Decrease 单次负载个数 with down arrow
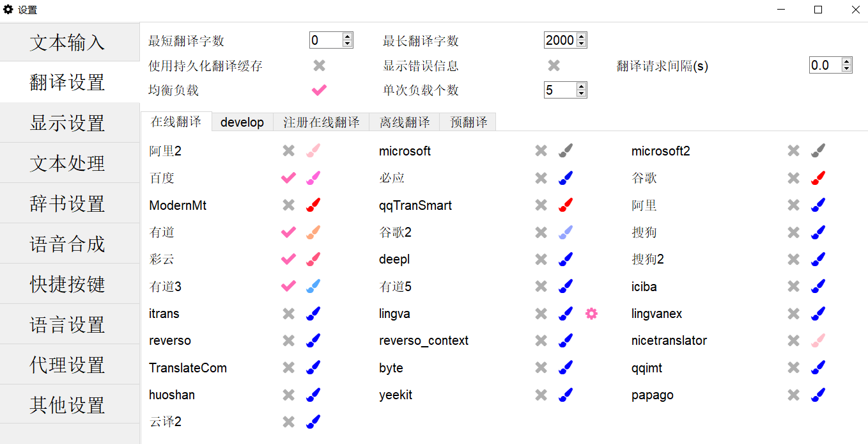868x444 pixels. pyautogui.click(x=582, y=94)
